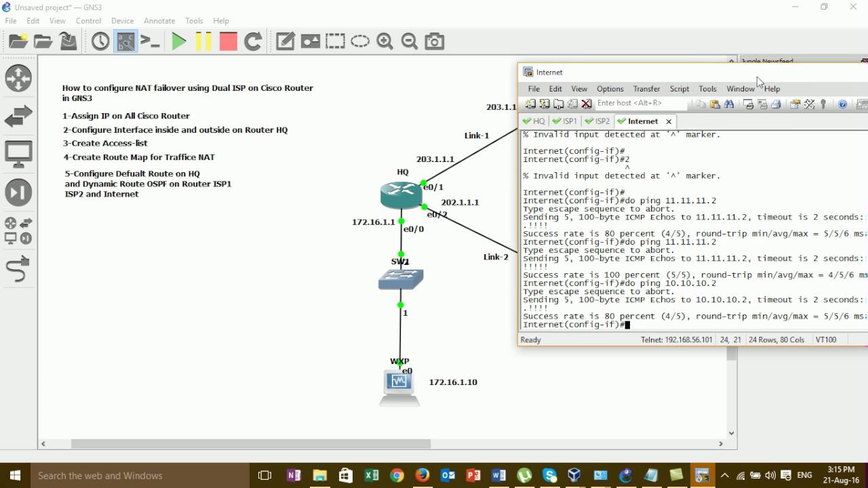This screenshot has height=488, width=868.
Task: Start all devices with the green play button
Action: click(x=179, y=41)
